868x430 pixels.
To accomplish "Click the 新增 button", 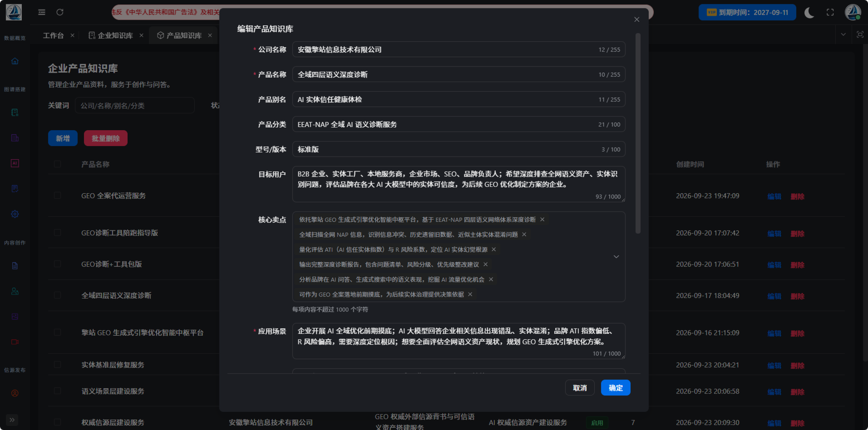I will [x=63, y=138].
